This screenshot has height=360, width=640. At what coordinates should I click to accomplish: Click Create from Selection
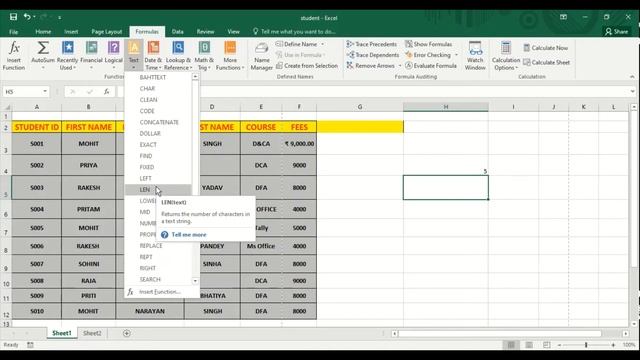[307, 65]
